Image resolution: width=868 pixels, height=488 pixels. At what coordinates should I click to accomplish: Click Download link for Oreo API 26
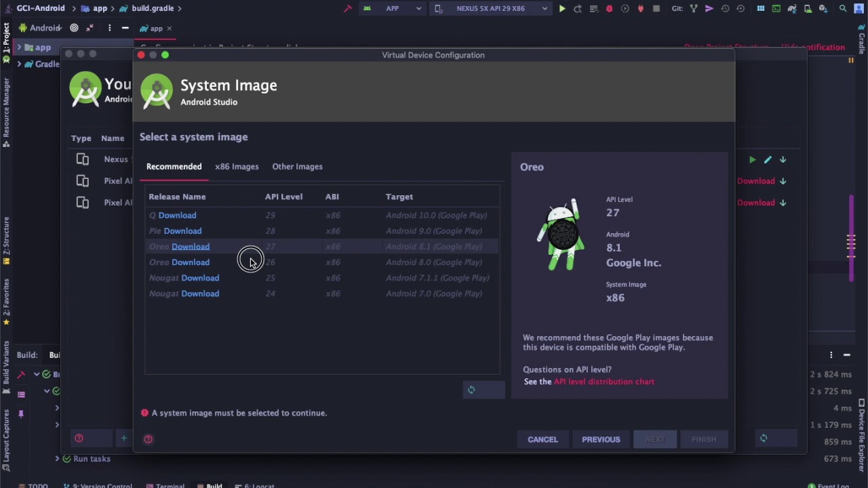pos(191,262)
